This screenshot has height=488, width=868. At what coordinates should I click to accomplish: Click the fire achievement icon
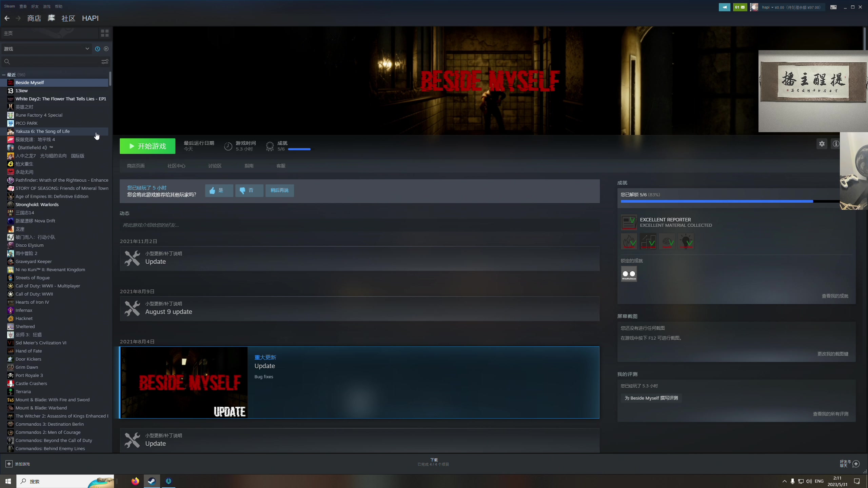pyautogui.click(x=629, y=241)
